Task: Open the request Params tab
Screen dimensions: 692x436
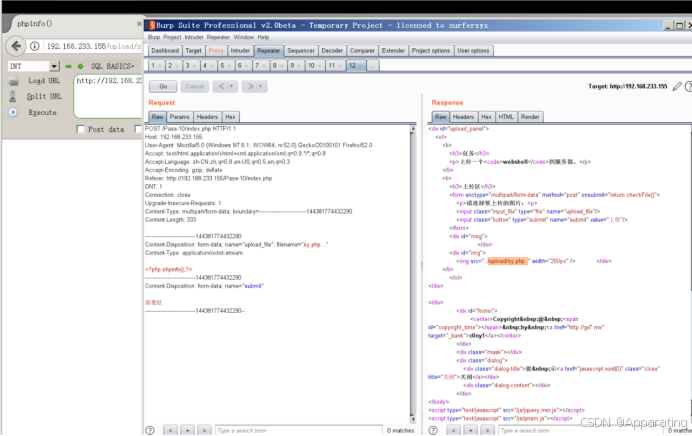Action: coord(179,117)
